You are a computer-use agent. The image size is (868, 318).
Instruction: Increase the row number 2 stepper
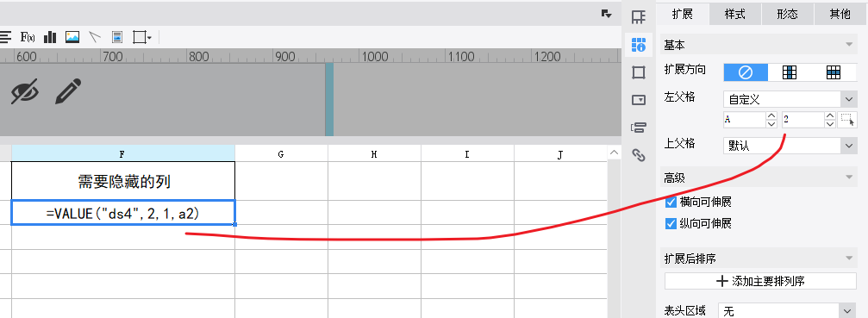(x=830, y=115)
